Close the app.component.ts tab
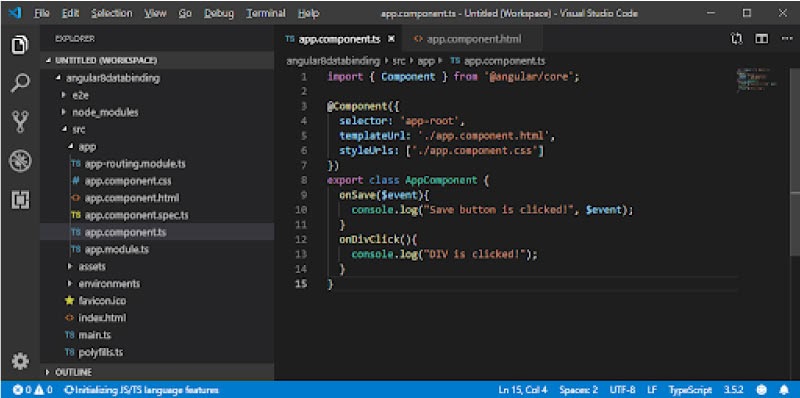The image size is (800, 398). click(391, 39)
